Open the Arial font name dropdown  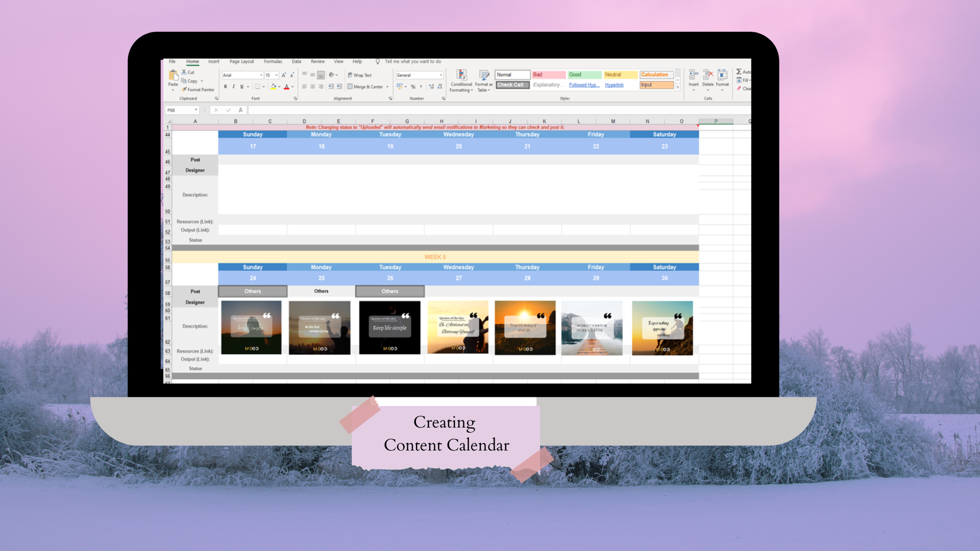click(x=261, y=75)
